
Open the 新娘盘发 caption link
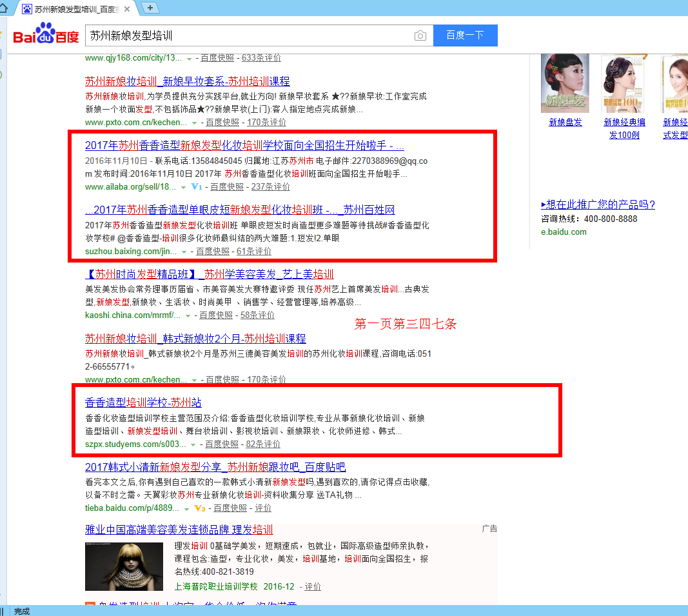[565, 122]
